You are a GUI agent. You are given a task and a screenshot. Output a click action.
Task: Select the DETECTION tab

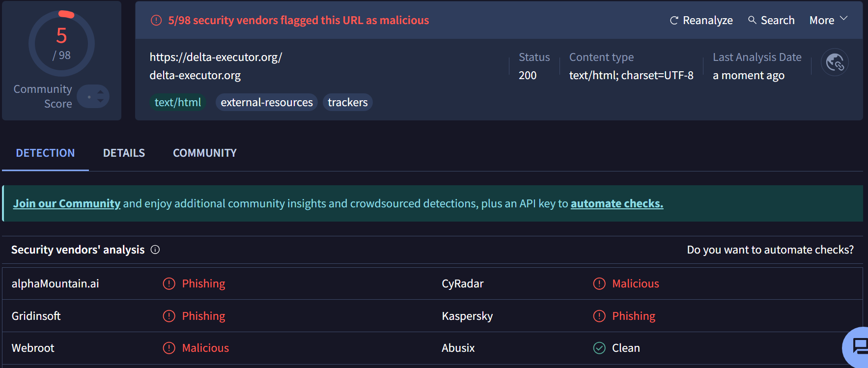pos(45,153)
